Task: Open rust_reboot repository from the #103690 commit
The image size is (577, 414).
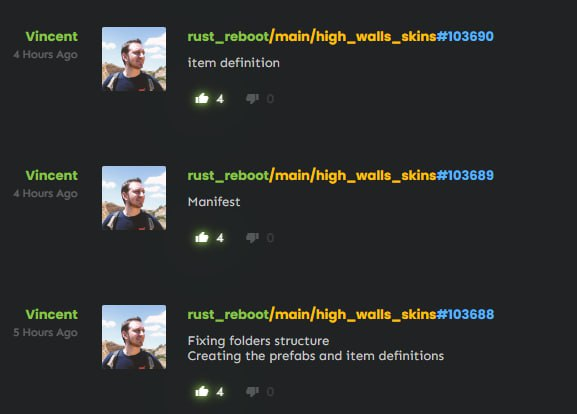Action: pos(228,37)
